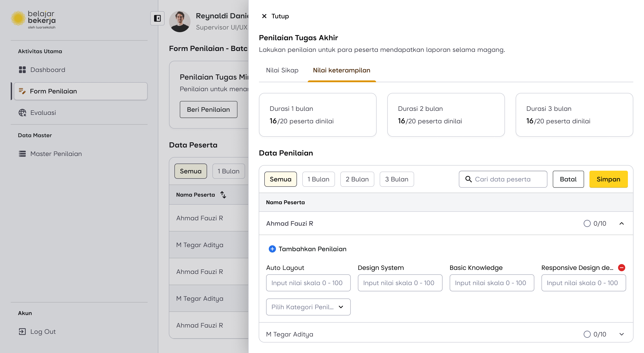Click the Master Penilaian list icon
This screenshot has width=644, height=353.
[22, 154]
